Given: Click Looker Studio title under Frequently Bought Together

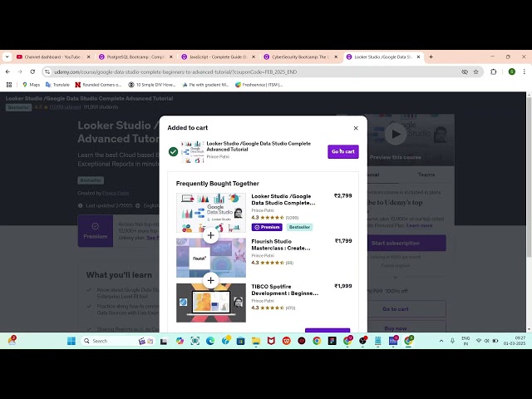Looking at the screenshot, I should pyautogui.click(x=283, y=199).
